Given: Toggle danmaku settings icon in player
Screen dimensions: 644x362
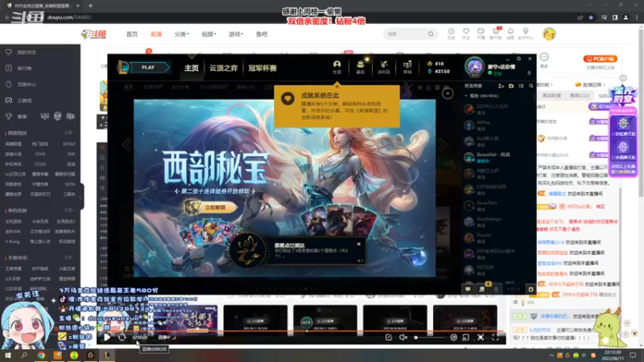Looking at the screenshot, I should click(453, 337).
